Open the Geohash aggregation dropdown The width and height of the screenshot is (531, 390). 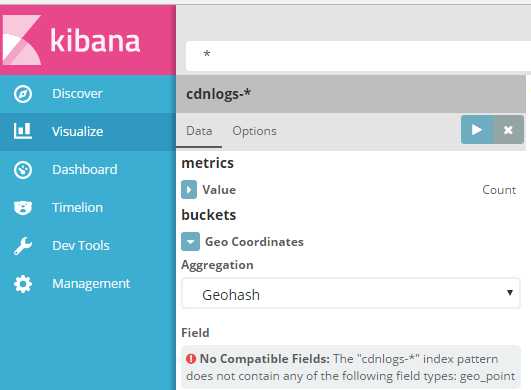(x=351, y=294)
